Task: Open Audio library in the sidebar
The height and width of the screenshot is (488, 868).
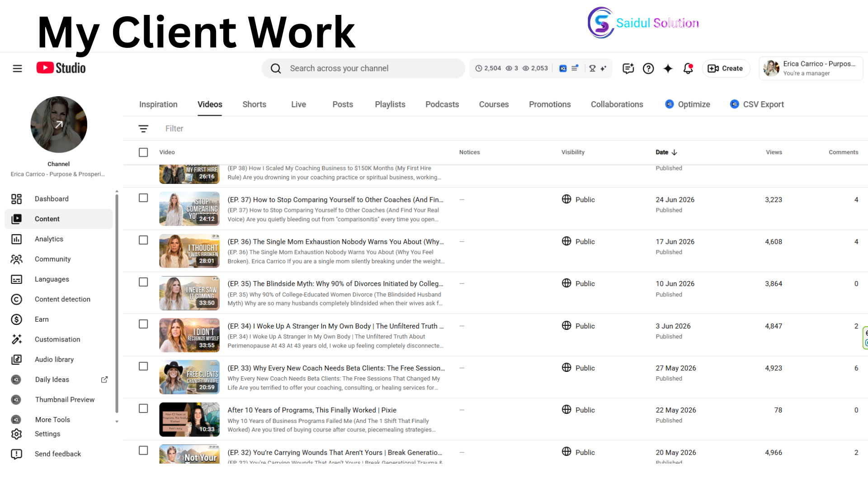Action: (x=59, y=360)
